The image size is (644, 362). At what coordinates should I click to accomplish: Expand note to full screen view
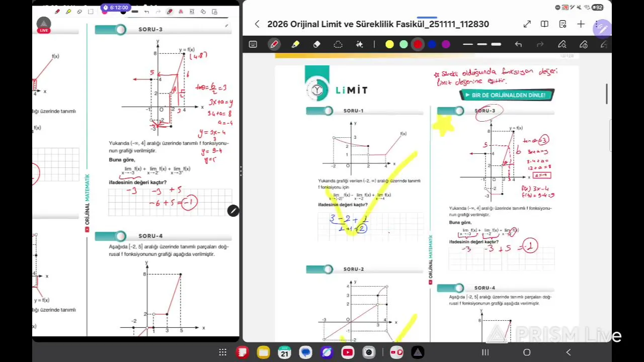527,24
